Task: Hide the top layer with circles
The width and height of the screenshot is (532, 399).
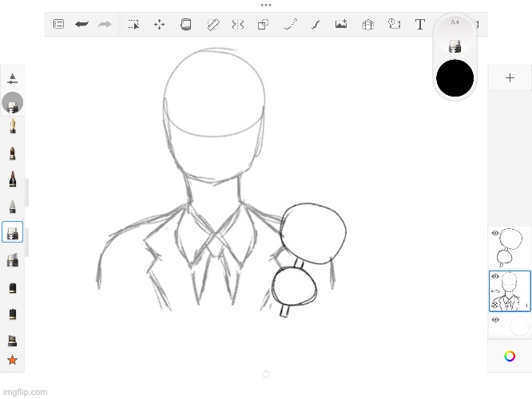Action: click(x=495, y=233)
